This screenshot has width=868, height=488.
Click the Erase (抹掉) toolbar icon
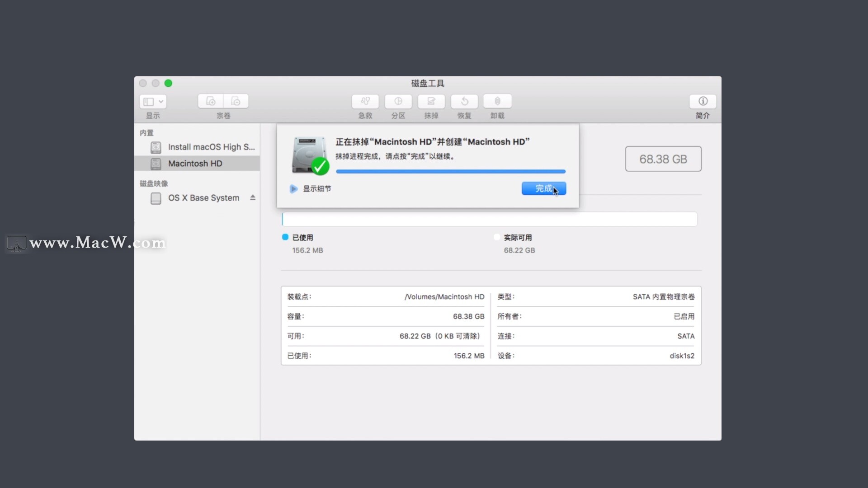click(x=431, y=101)
